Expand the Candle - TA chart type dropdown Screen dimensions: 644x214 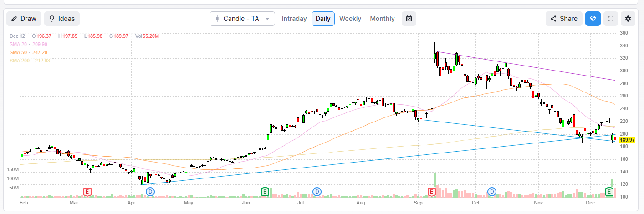[242, 19]
